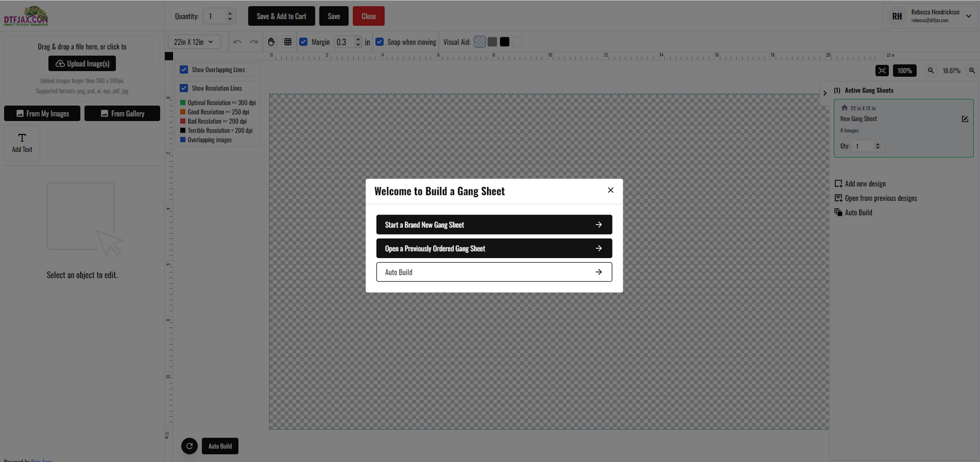The width and height of the screenshot is (980, 462).
Task: Click the fit-to-screen icon
Action: pos(882,71)
